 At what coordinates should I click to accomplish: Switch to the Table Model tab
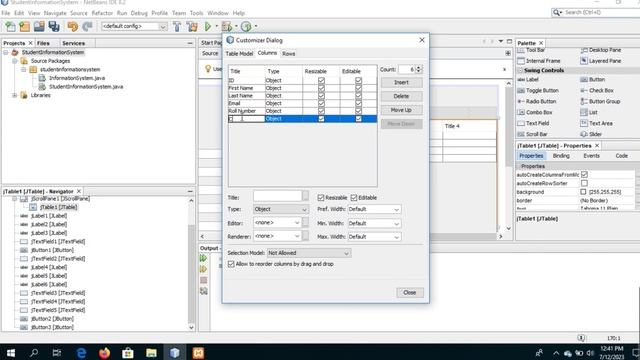239,53
